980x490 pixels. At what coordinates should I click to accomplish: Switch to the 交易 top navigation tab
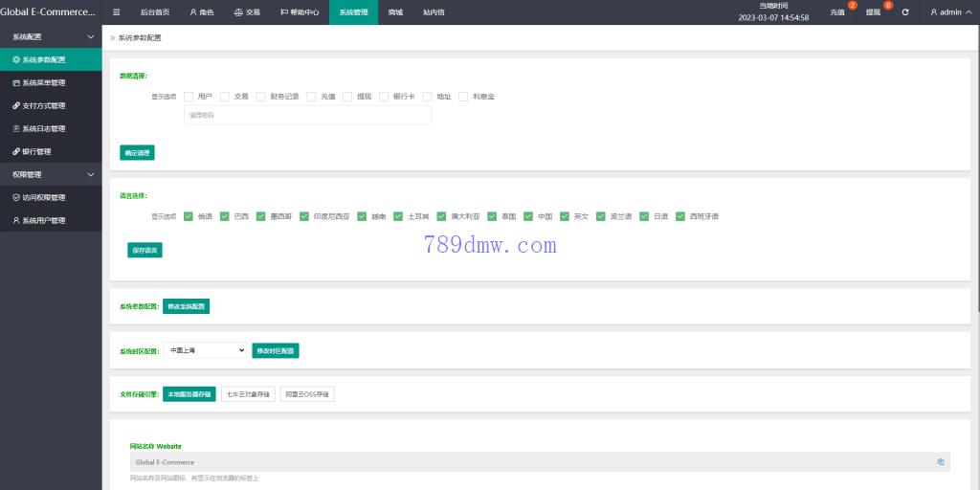(x=247, y=12)
